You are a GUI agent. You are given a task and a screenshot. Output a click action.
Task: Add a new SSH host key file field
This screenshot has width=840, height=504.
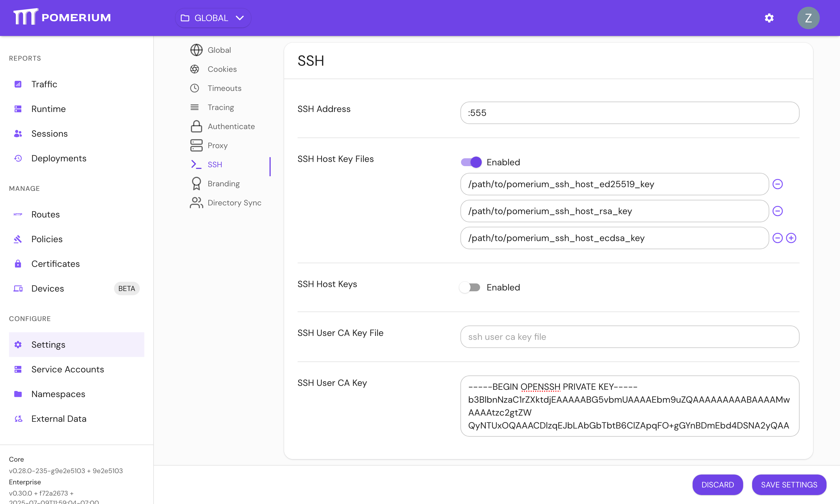click(x=791, y=238)
